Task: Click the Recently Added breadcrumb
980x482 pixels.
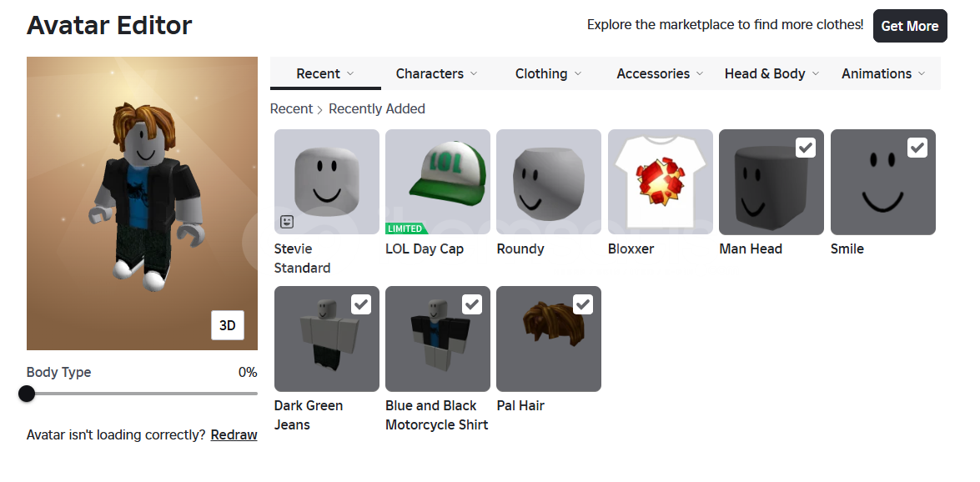Action: pos(377,108)
